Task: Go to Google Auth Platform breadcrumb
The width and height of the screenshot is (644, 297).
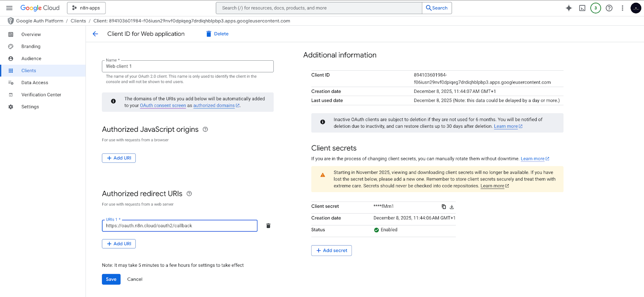Action: tap(39, 21)
